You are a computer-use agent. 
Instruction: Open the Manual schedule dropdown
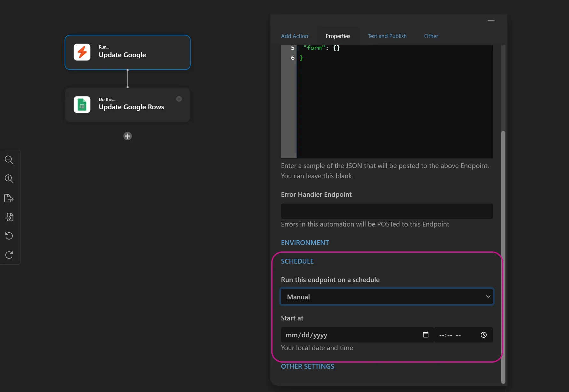387,297
